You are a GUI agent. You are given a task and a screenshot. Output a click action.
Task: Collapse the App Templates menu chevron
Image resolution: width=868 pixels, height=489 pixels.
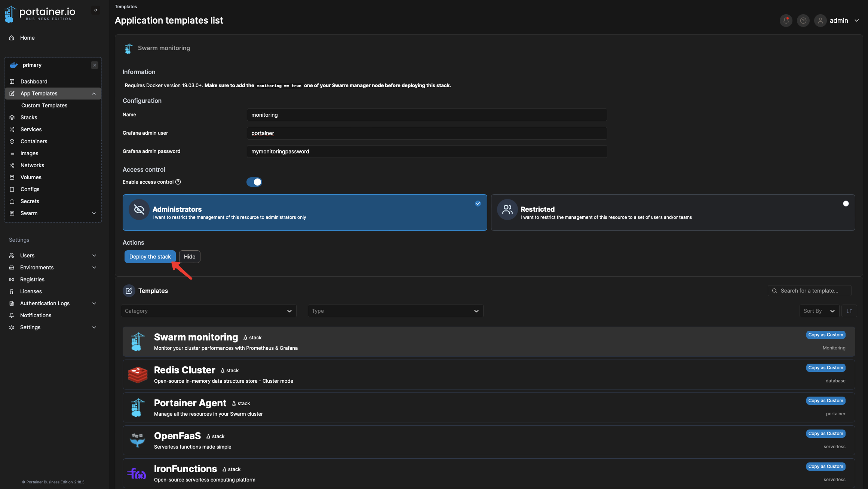94,94
